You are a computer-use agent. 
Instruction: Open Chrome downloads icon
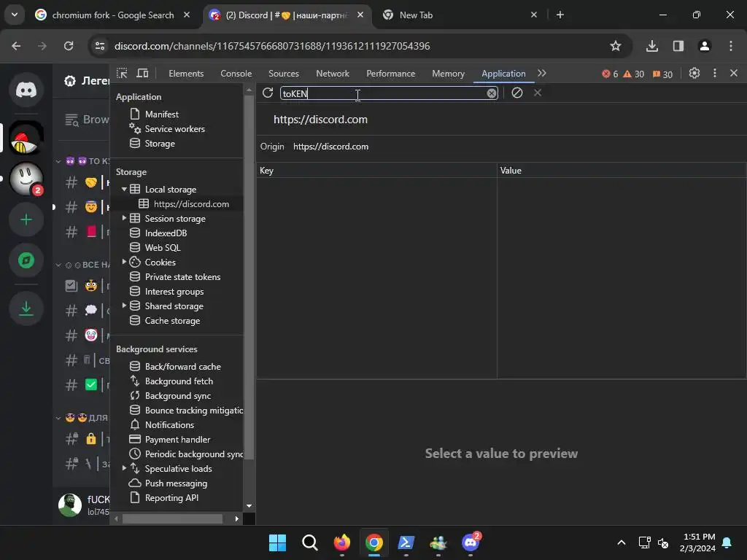click(652, 46)
